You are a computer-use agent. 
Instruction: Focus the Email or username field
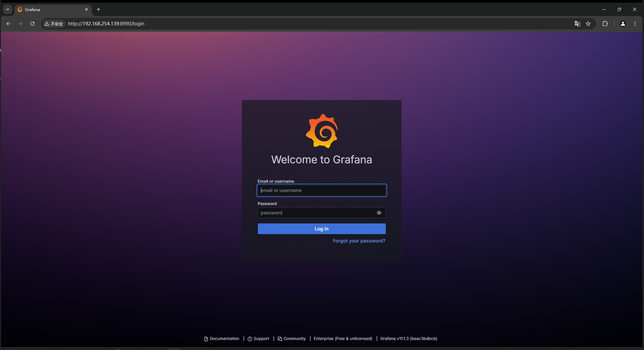(322, 190)
